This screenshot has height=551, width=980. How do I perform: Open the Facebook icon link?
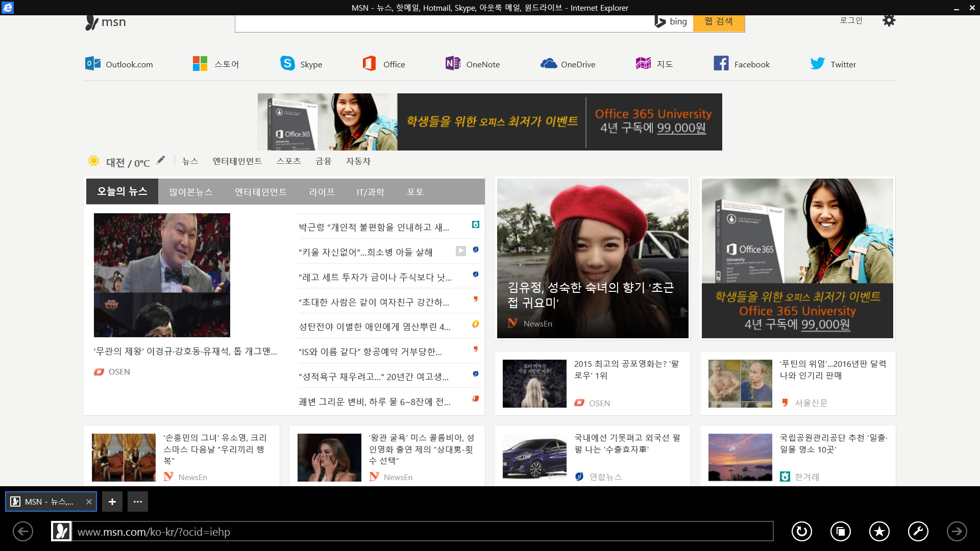(x=721, y=63)
